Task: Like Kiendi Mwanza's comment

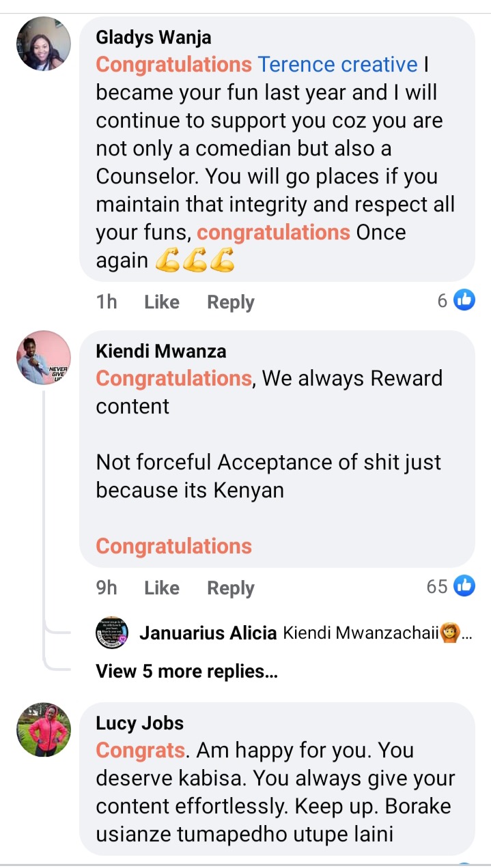Action: coord(162,588)
